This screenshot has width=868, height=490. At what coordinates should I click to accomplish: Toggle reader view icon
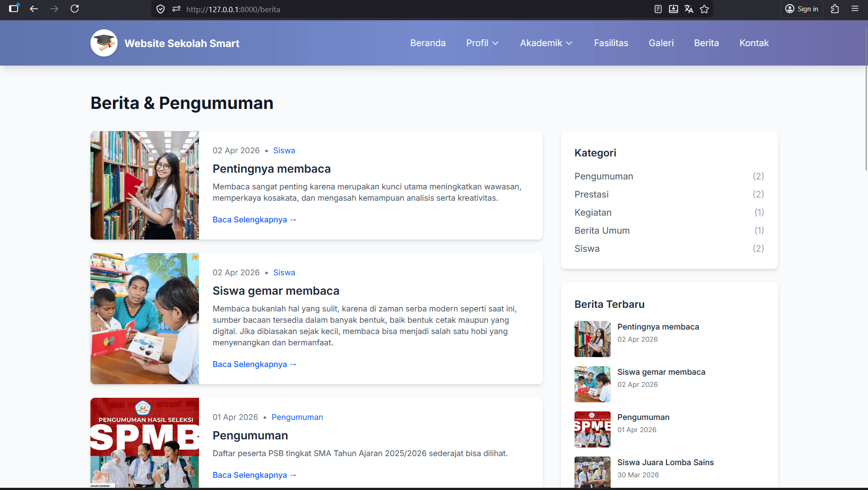click(x=658, y=9)
